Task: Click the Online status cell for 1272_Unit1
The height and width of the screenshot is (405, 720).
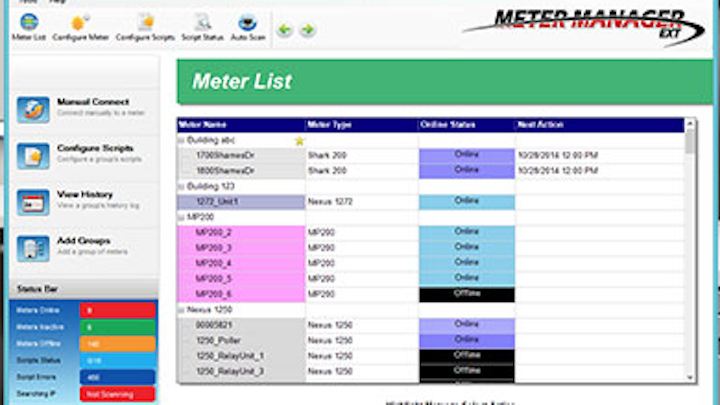Action: (x=467, y=202)
